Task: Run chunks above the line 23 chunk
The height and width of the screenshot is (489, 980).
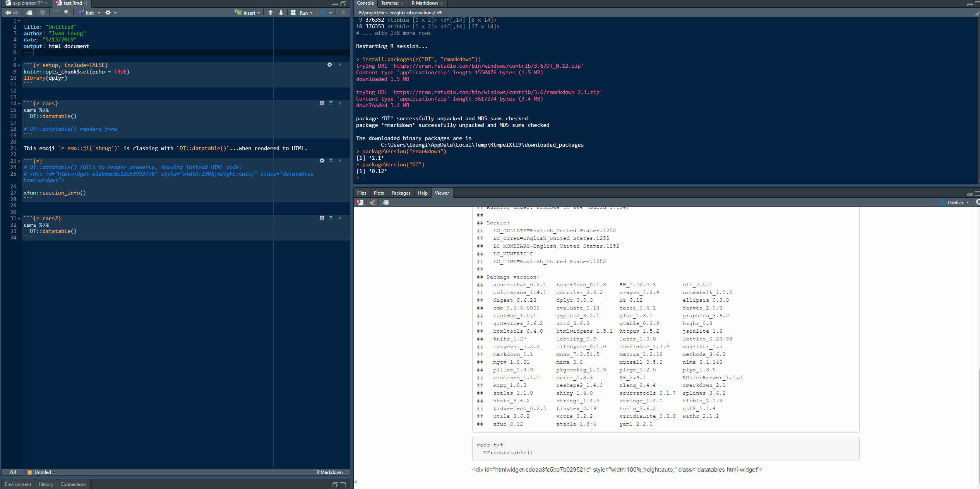Action: pyautogui.click(x=331, y=161)
